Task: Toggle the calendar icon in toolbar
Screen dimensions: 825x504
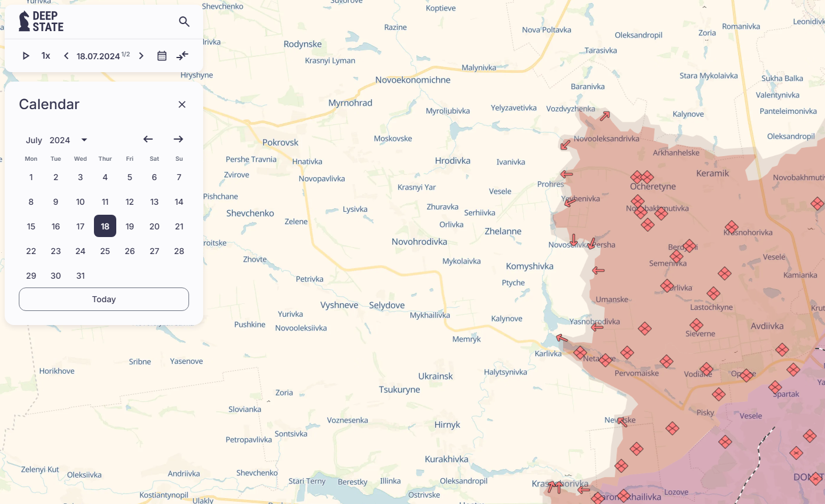Action: coord(162,56)
